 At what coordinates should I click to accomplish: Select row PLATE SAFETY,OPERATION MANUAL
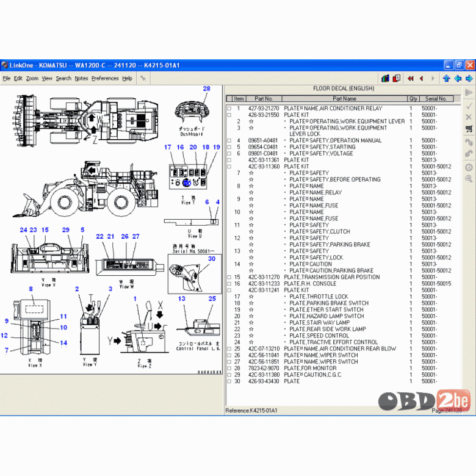click(336, 140)
